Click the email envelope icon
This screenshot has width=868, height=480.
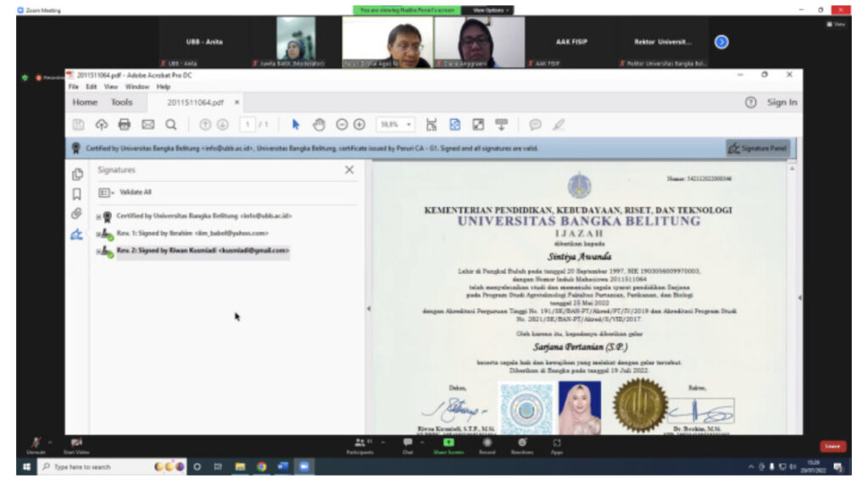click(147, 125)
